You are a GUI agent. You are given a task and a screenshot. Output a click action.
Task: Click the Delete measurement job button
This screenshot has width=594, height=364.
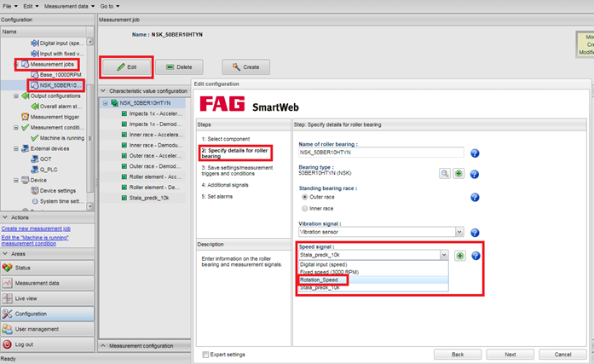click(x=179, y=67)
